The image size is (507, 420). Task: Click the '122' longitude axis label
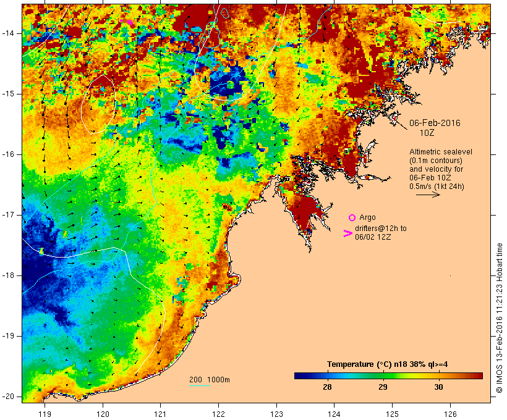218,414
